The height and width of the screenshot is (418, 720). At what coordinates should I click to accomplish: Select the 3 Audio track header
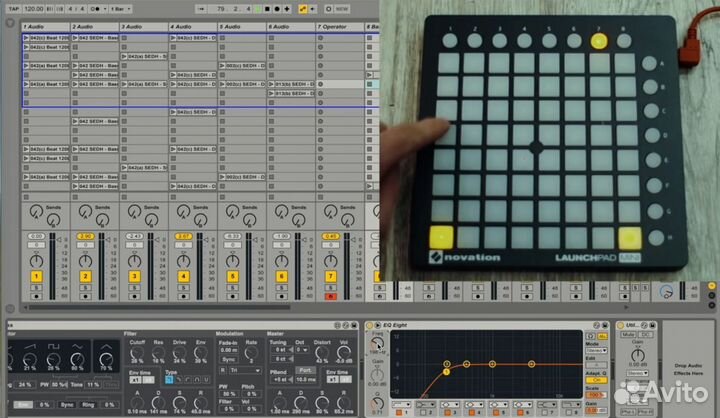144,27
